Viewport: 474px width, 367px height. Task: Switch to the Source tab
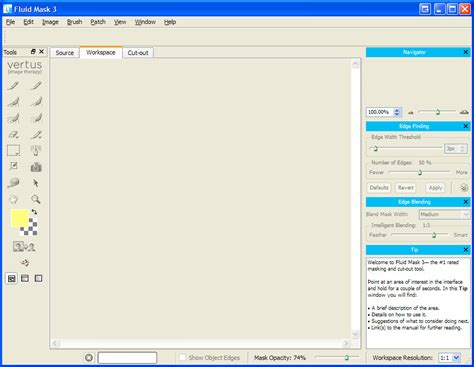[65, 53]
